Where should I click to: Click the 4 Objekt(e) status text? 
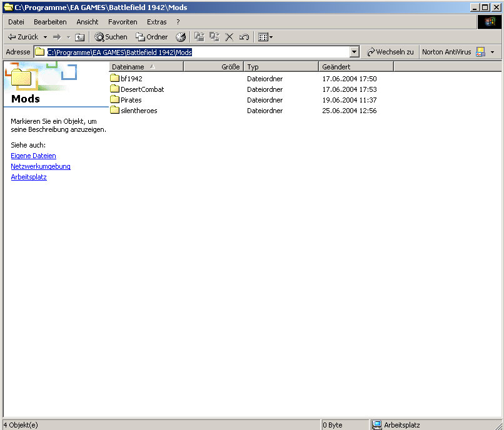(x=21, y=425)
